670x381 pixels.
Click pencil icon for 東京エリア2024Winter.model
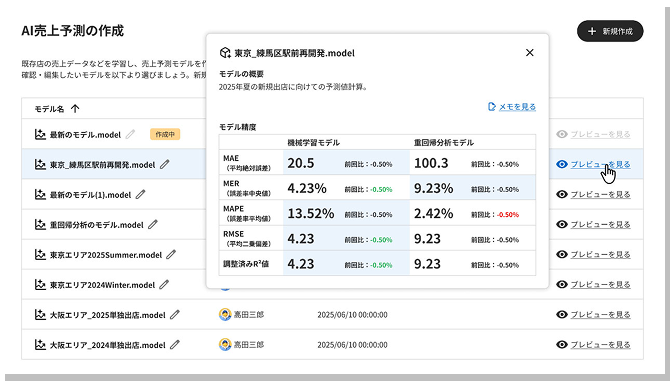tap(164, 284)
